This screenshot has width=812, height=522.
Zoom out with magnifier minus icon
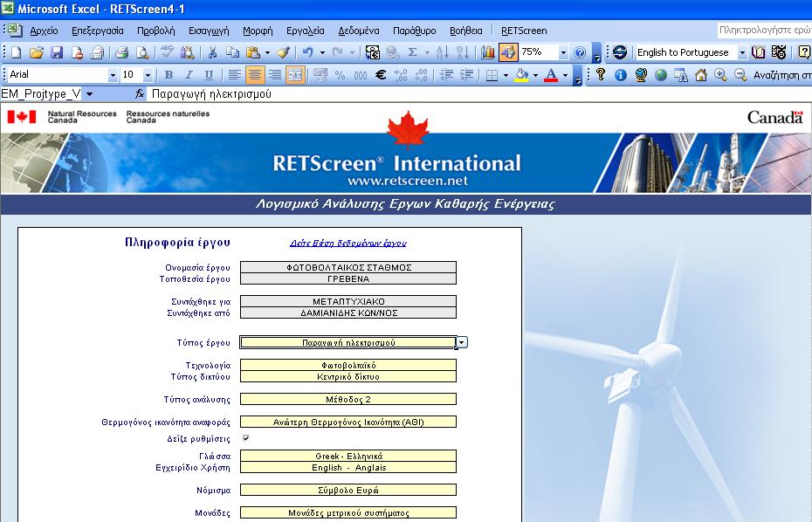point(740,75)
